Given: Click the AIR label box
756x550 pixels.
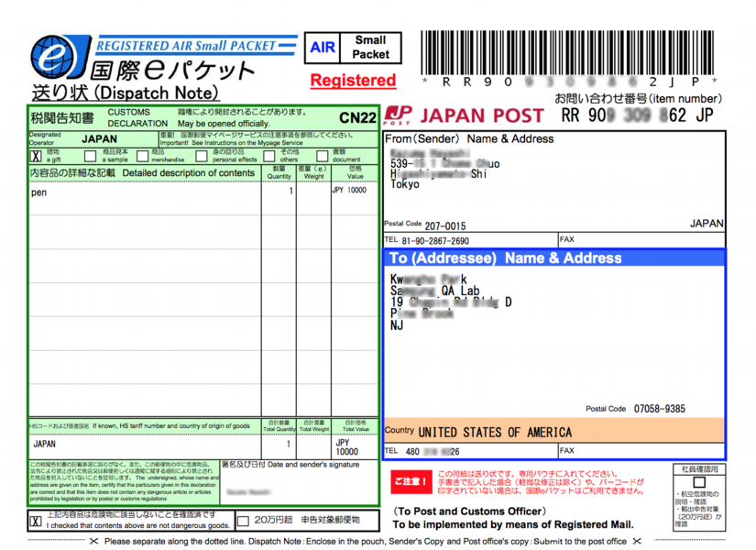Looking at the screenshot, I should point(323,48).
